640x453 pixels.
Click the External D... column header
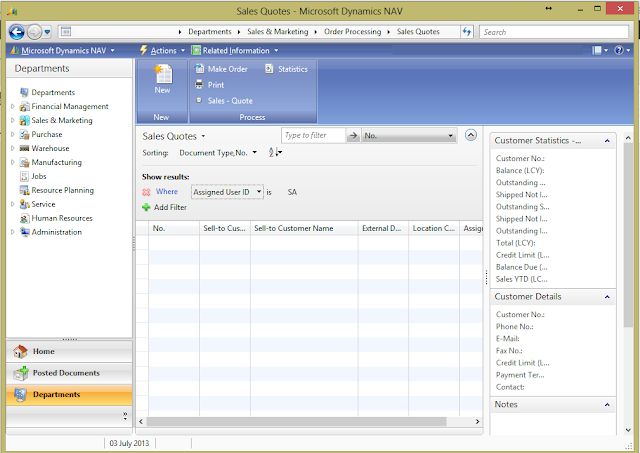[x=383, y=229]
